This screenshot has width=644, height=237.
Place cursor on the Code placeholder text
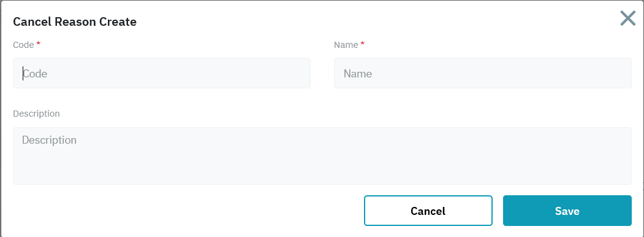(35, 74)
